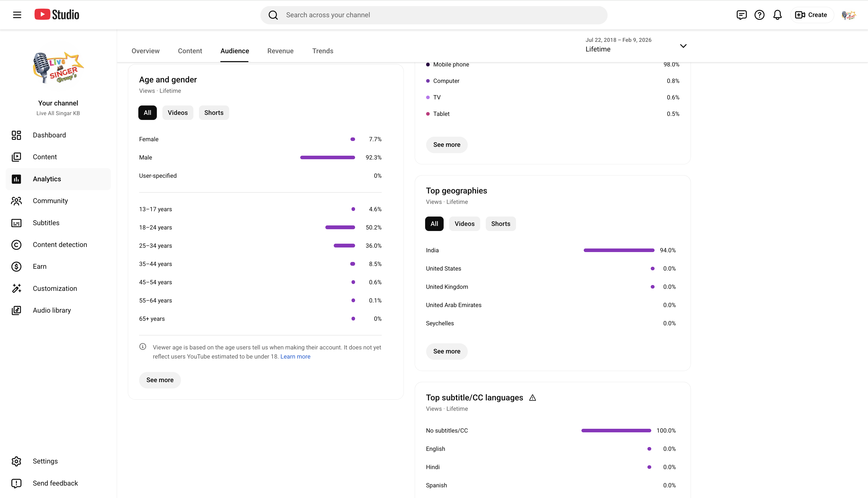Image resolution: width=868 pixels, height=498 pixels.
Task: Open Subtitles in the sidebar
Action: (58, 223)
